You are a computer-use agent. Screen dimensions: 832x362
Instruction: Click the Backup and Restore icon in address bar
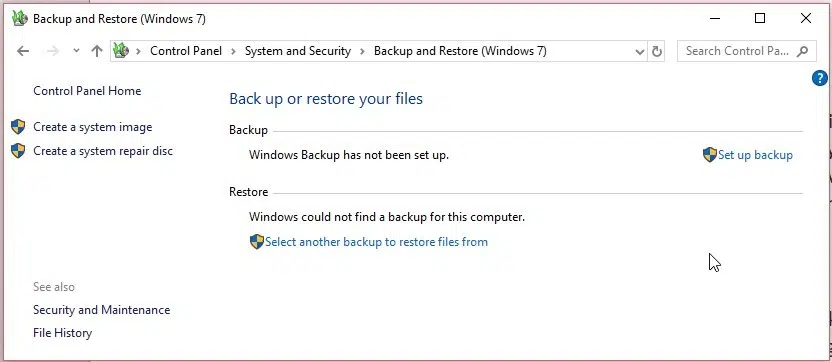(x=122, y=51)
